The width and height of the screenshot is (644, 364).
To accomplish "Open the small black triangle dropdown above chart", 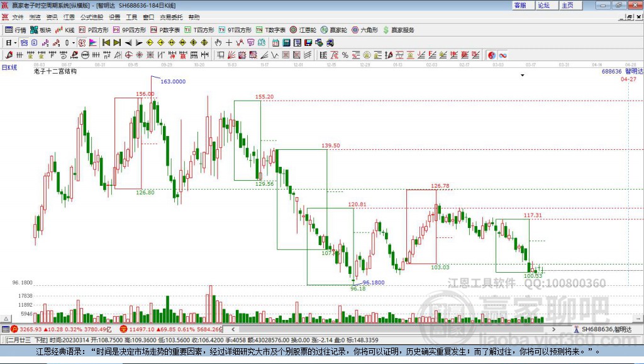I will point(523,76).
